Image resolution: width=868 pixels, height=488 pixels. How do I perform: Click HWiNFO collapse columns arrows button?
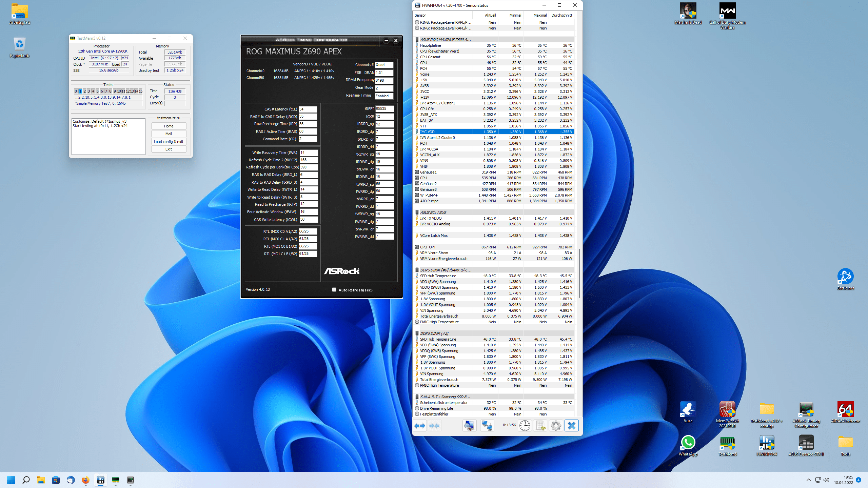(434, 425)
